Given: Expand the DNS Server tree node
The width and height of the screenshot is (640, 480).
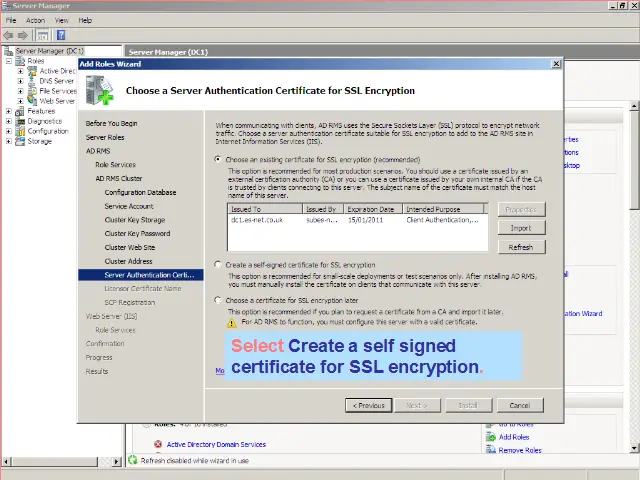Looking at the screenshot, I should 20,81.
